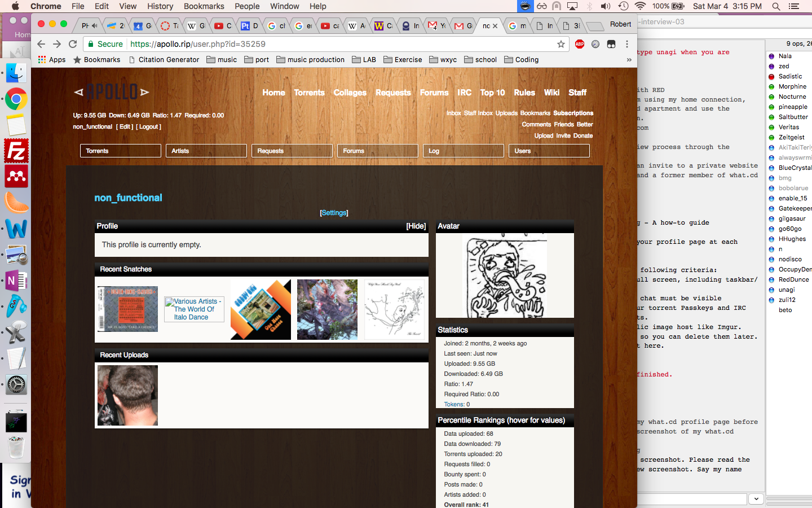Click the Robert profile button in Chrome
The image size is (812, 508).
tap(620, 24)
